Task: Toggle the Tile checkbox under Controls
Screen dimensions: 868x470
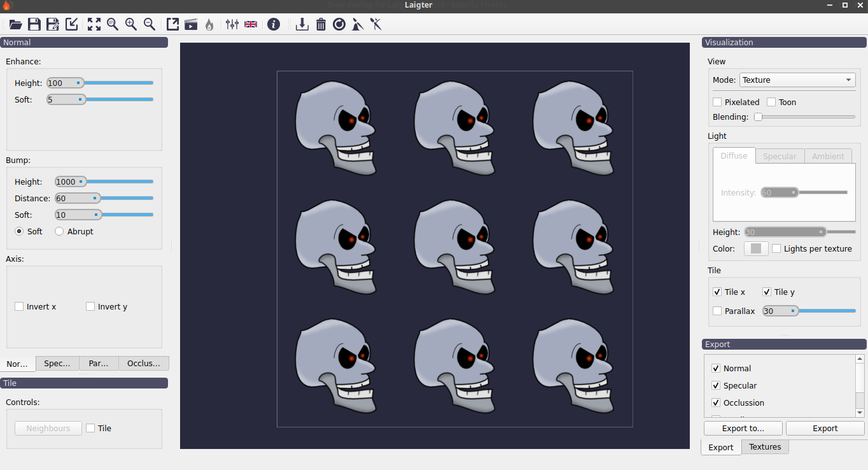Action: pos(90,428)
